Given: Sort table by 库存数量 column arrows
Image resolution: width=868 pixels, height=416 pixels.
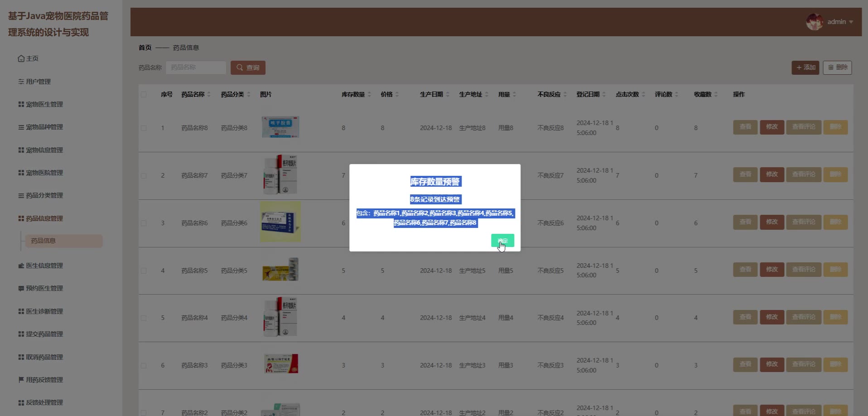Looking at the screenshot, I should pyautogui.click(x=369, y=94).
